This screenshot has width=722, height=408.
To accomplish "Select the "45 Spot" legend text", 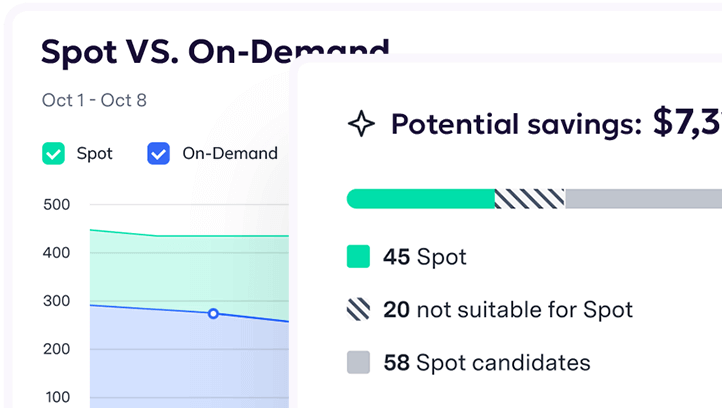I will pyautogui.click(x=425, y=257).
